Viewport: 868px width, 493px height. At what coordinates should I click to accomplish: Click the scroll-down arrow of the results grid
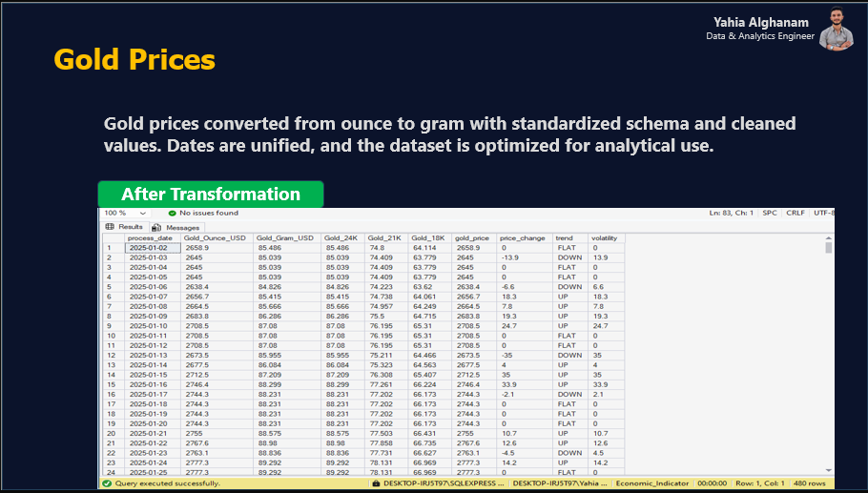[828, 471]
